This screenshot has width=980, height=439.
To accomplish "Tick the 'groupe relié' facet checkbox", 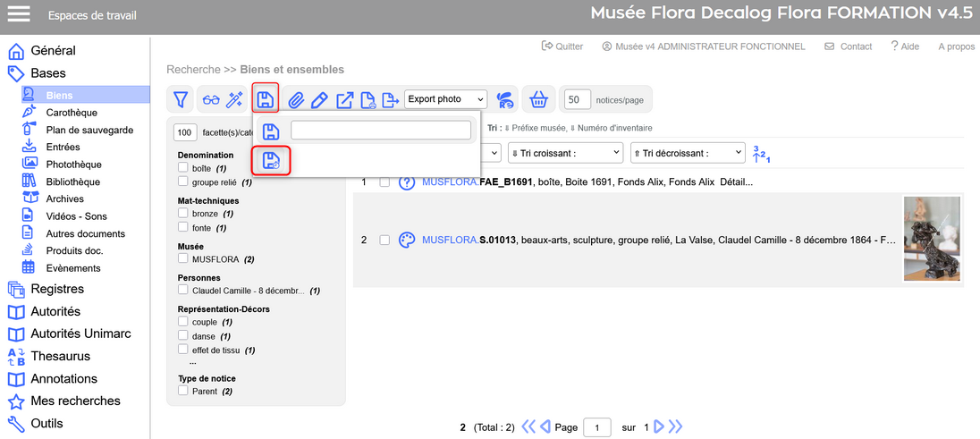I will click(x=183, y=182).
